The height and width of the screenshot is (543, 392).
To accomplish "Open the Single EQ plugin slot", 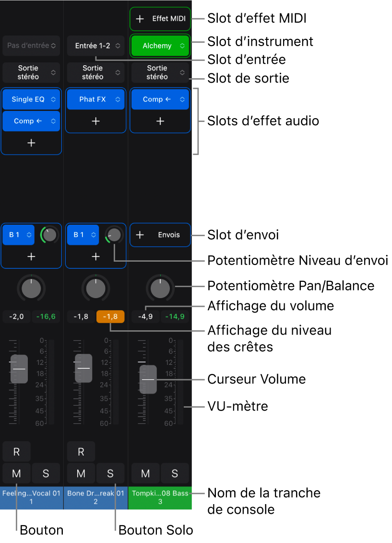I will tap(31, 99).
